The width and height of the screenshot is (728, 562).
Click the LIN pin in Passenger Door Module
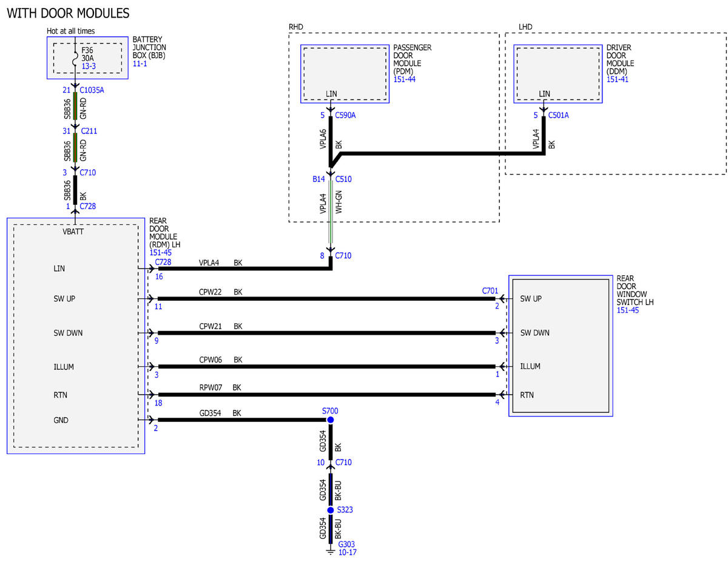coord(331,93)
